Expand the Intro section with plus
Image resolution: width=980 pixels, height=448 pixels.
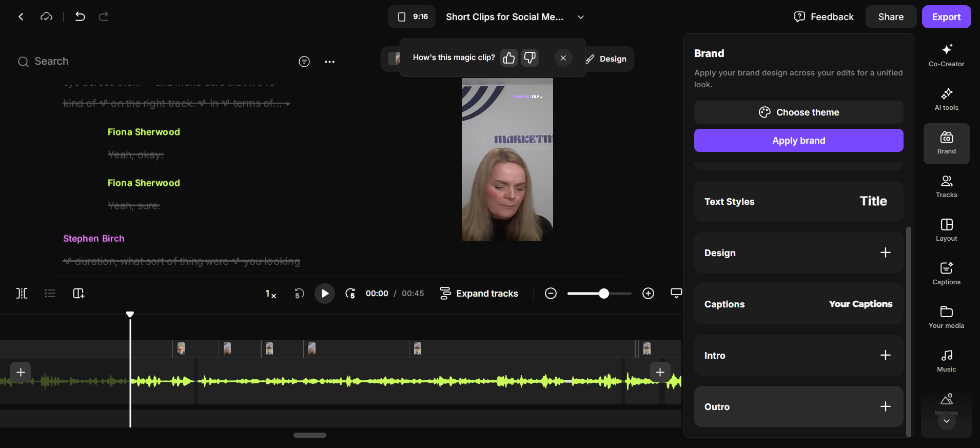[x=886, y=355]
